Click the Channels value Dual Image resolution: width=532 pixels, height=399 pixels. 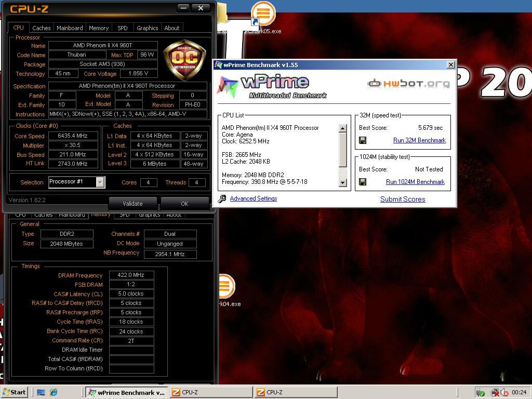[170, 234]
